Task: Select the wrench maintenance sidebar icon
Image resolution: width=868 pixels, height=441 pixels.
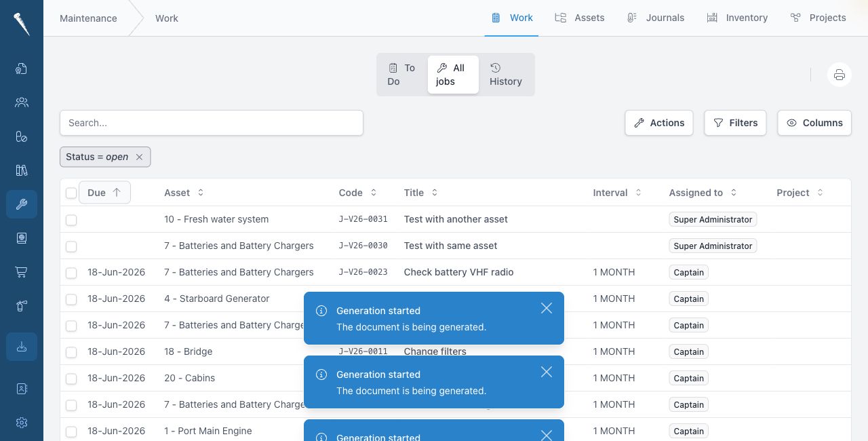Action: tap(22, 204)
